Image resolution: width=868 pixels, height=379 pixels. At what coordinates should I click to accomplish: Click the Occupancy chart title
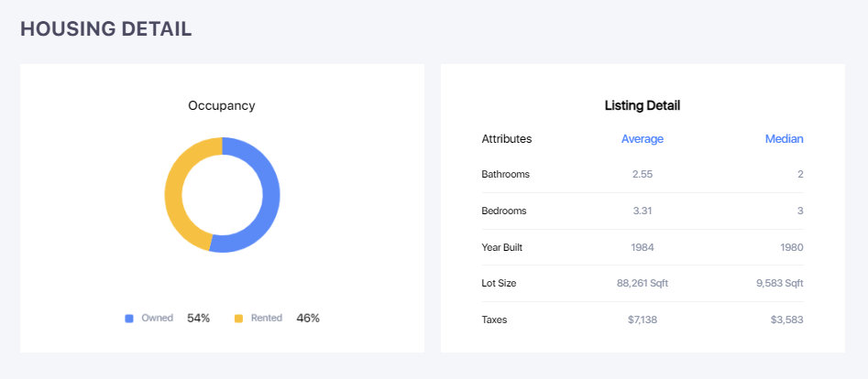(222, 105)
